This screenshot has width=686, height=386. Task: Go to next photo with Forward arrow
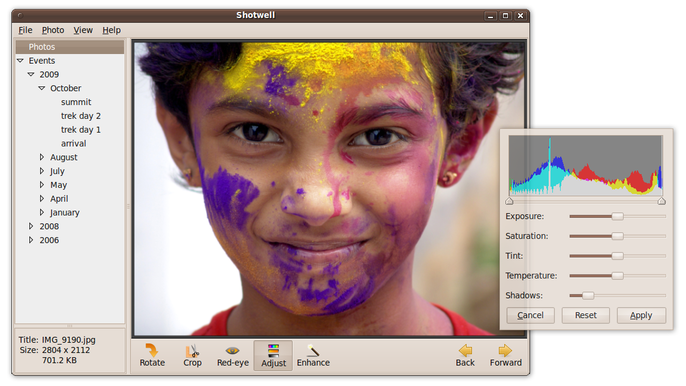pyautogui.click(x=505, y=355)
